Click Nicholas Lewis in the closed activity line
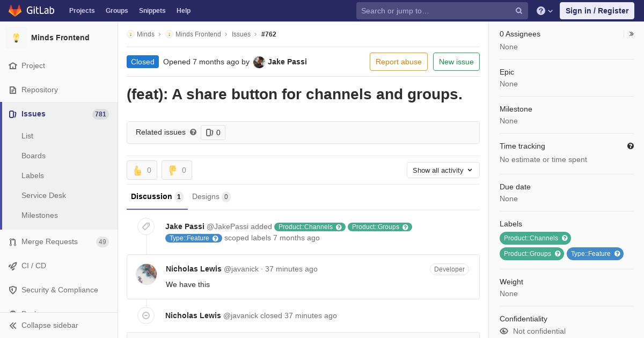The height and width of the screenshot is (338, 644). pyautogui.click(x=193, y=316)
